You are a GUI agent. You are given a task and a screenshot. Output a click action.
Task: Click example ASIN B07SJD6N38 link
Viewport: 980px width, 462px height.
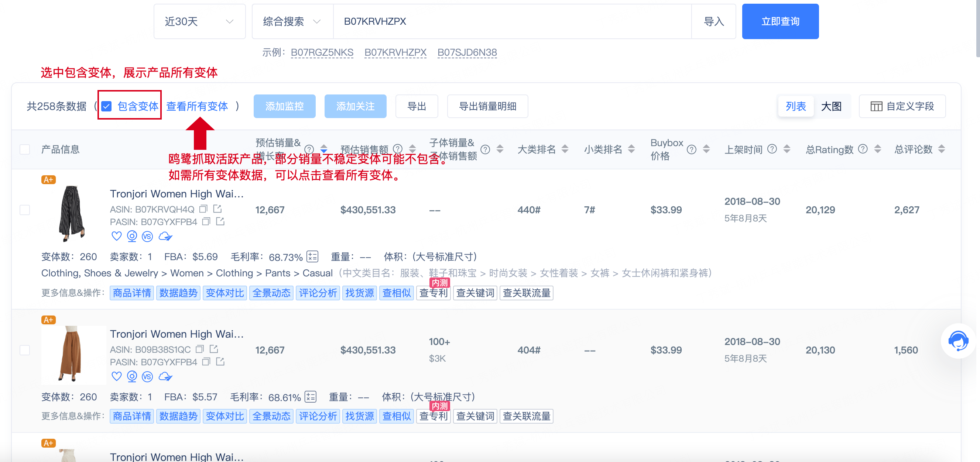pyautogui.click(x=467, y=52)
